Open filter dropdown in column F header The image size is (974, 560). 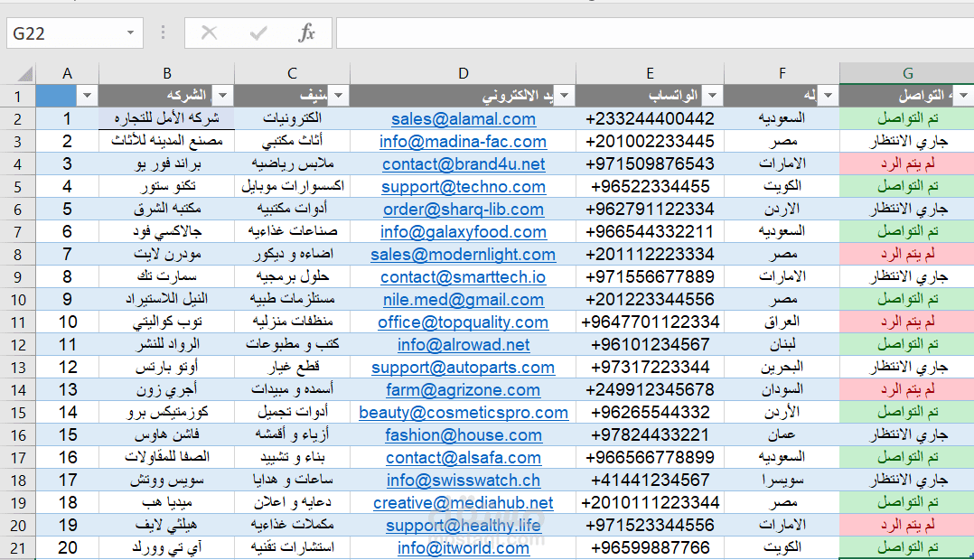pyautogui.click(x=828, y=96)
